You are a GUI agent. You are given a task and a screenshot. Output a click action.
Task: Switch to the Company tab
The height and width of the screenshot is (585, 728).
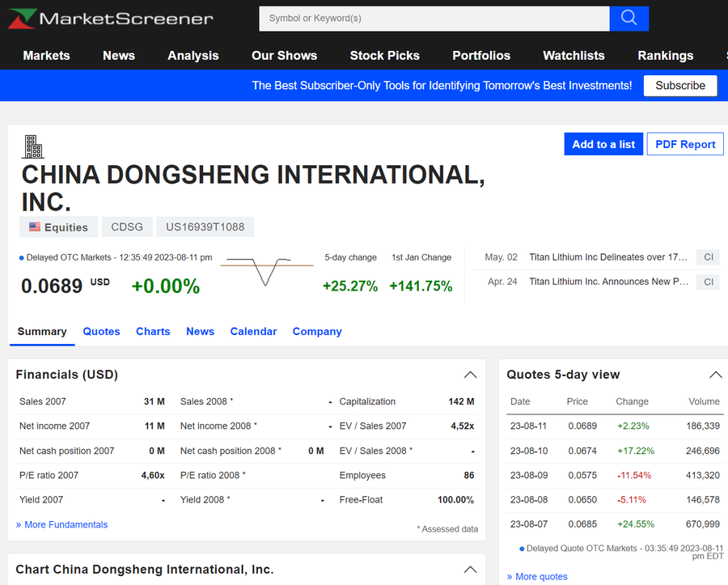click(x=317, y=332)
